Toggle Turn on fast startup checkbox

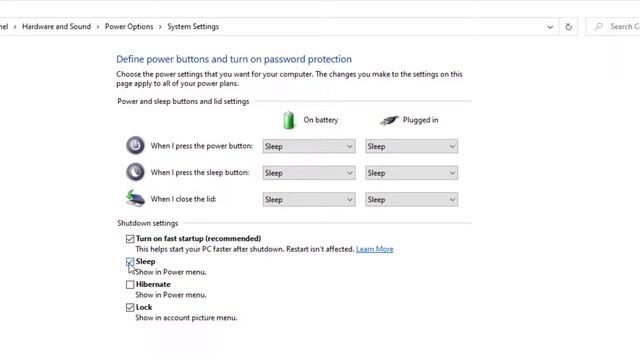click(x=130, y=239)
